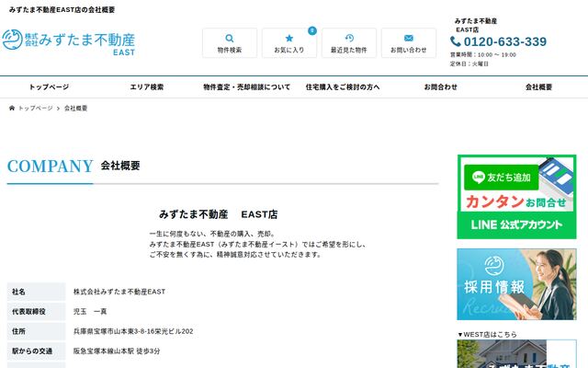Select the access text 阪急宝塚本線山本駅 徒歩3分
The width and height of the screenshot is (588, 368).
click(117, 351)
